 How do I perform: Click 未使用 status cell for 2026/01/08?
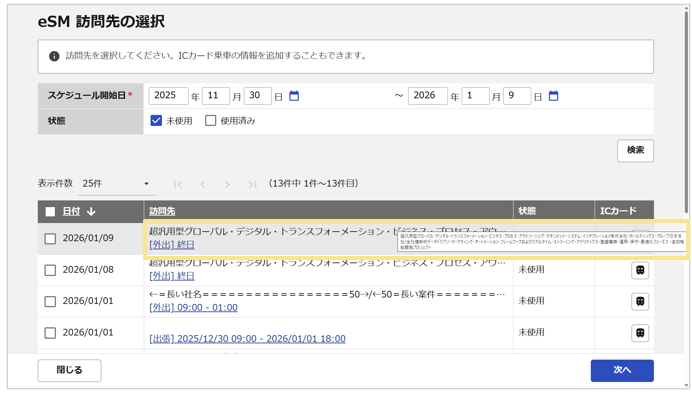coord(531,270)
